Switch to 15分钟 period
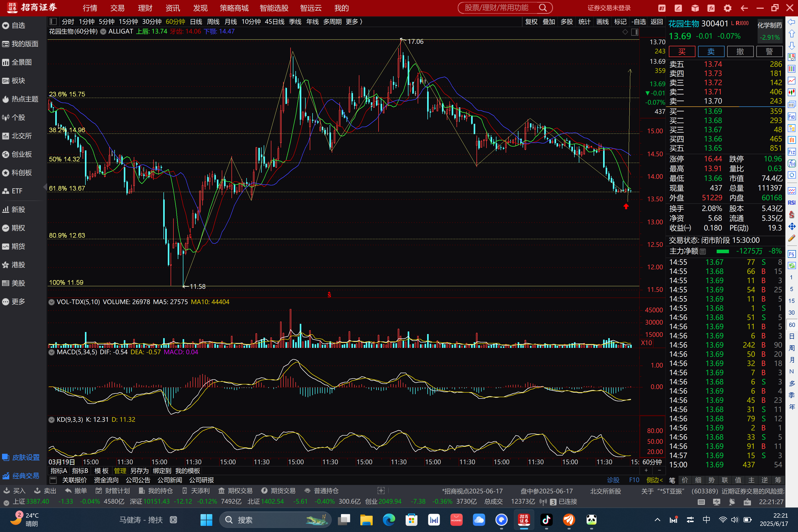 (128, 22)
